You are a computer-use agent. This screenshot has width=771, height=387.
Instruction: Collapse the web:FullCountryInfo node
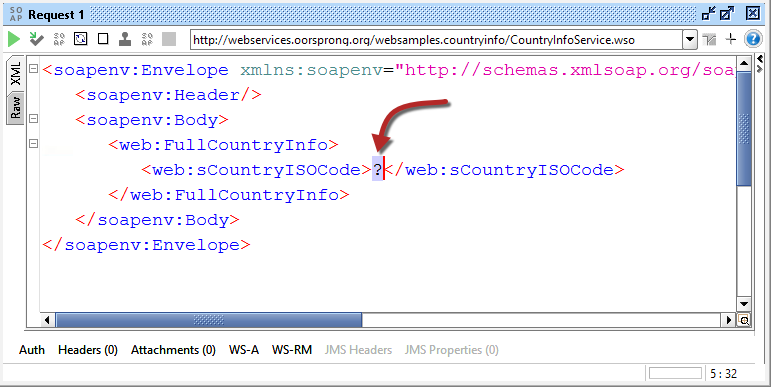pos(33,144)
